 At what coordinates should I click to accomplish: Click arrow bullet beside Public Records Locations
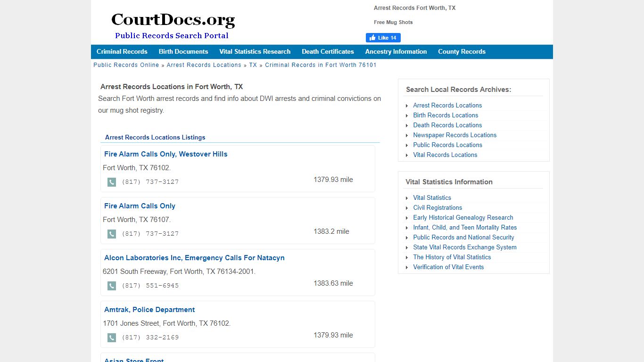(x=407, y=145)
